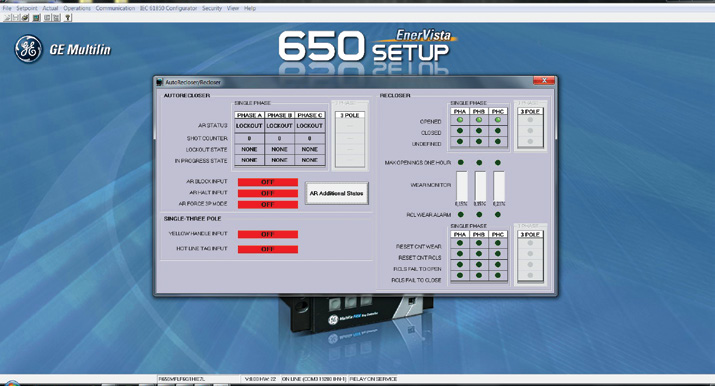Toggle the YELLOW HANDLE INPUT OFF indicator
The height and width of the screenshot is (386, 715).
pyautogui.click(x=268, y=234)
